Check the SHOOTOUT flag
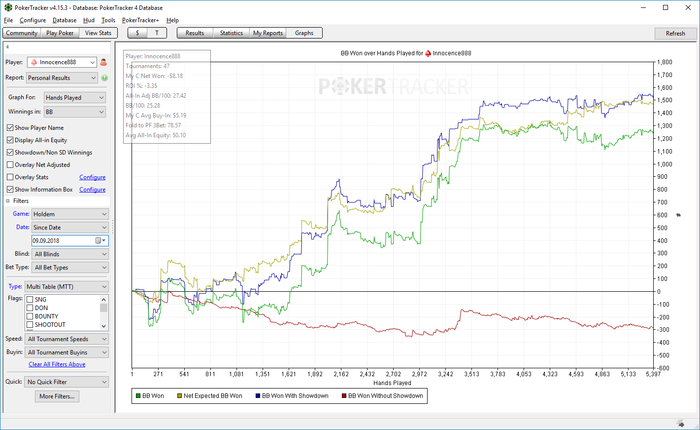This screenshot has width=700, height=430. (30, 324)
